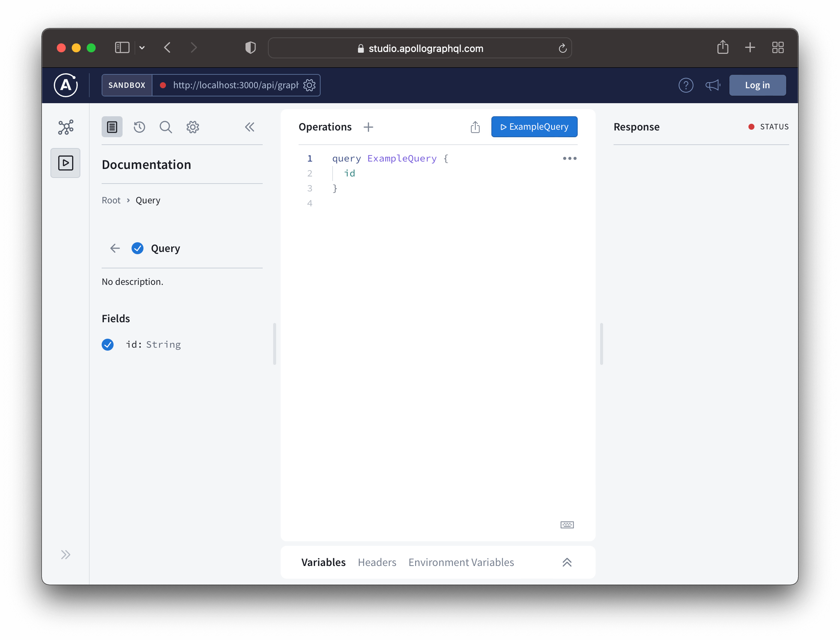This screenshot has height=640, width=840.
Task: Switch to the Headers tab
Action: [x=377, y=562]
